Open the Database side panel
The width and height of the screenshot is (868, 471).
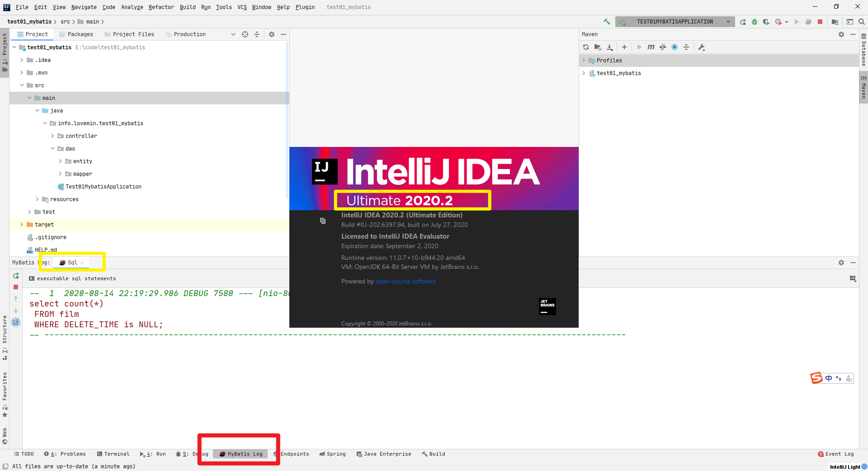[863, 50]
